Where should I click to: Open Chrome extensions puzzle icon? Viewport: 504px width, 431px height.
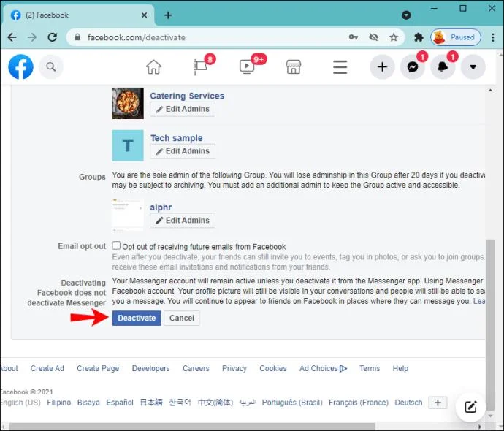[x=419, y=37]
